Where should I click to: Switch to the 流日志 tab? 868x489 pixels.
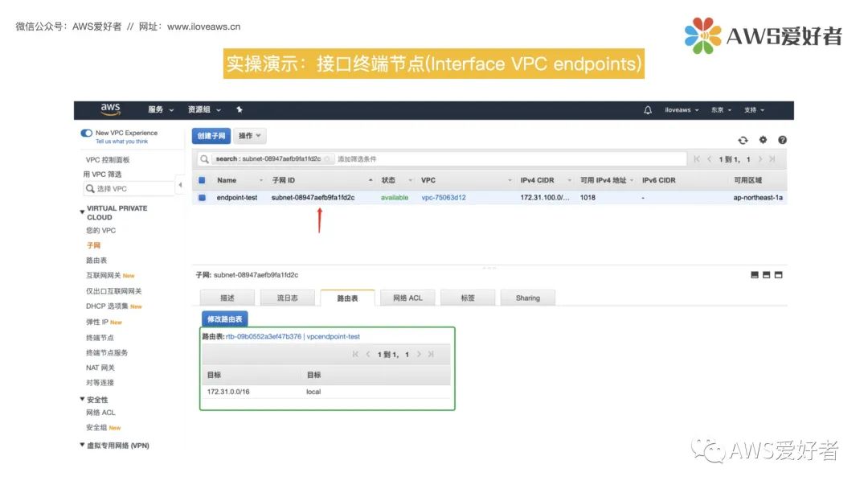click(287, 298)
